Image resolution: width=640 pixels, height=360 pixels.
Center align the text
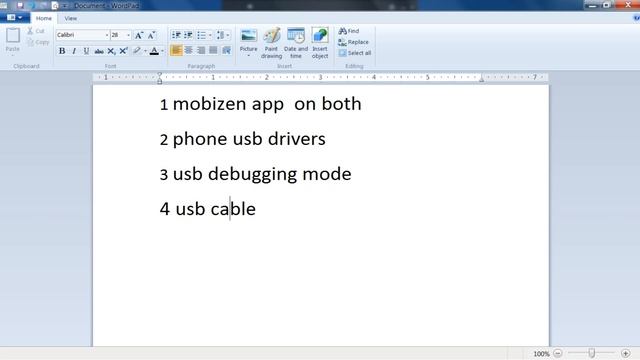click(189, 50)
